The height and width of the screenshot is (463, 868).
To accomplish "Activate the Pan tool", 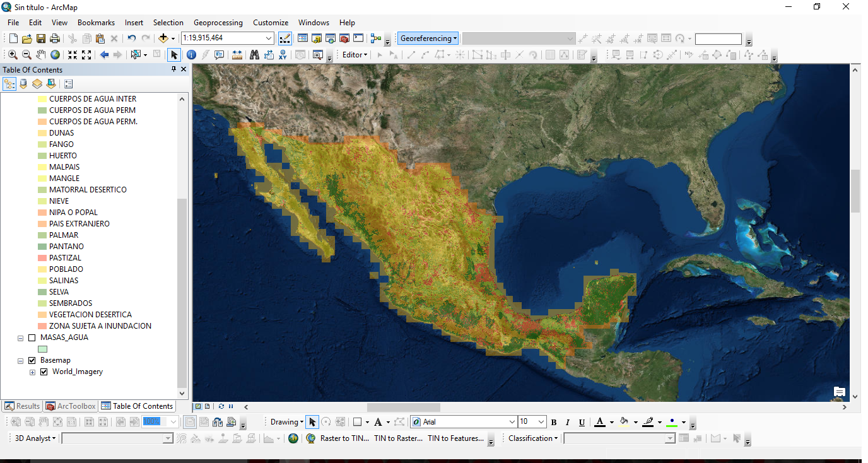I will [x=40, y=55].
